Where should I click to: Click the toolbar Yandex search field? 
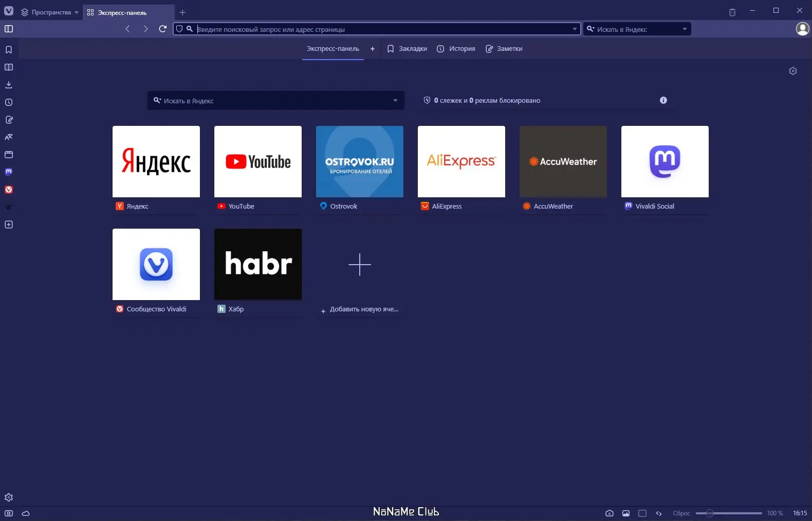click(637, 29)
